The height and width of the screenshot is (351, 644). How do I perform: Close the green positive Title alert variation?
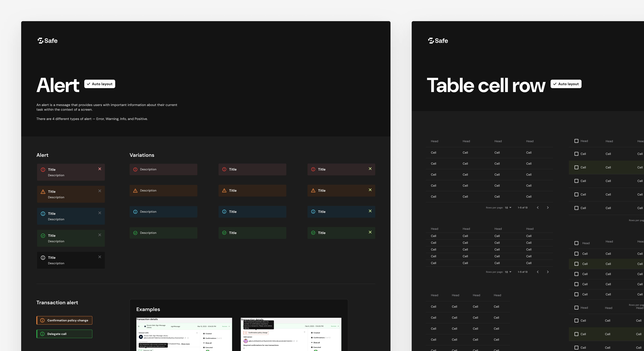370,232
